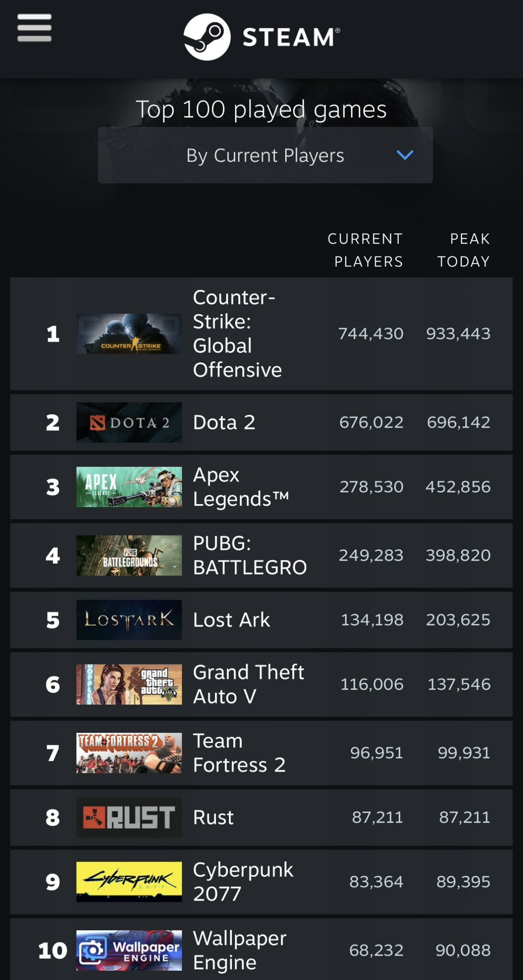Click the Cyberpunk yellow logo thumbnail
The width and height of the screenshot is (523, 980).
coord(129,882)
